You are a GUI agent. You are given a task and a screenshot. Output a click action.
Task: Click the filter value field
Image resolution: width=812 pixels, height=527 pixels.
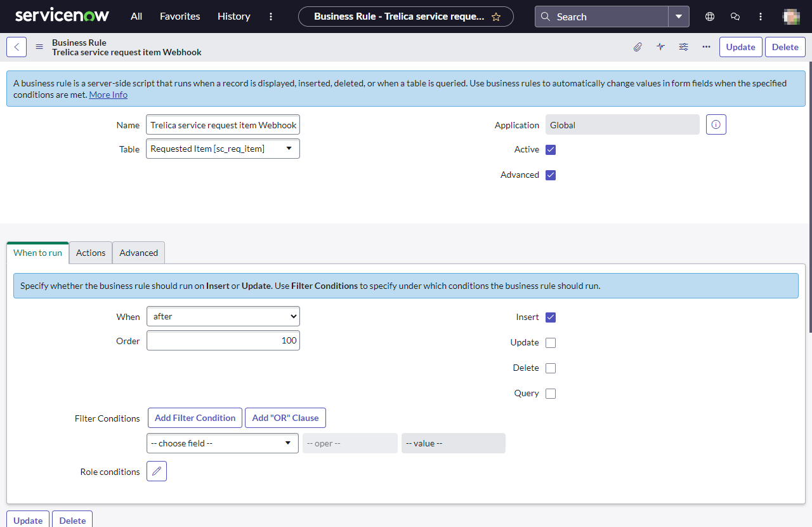point(454,443)
